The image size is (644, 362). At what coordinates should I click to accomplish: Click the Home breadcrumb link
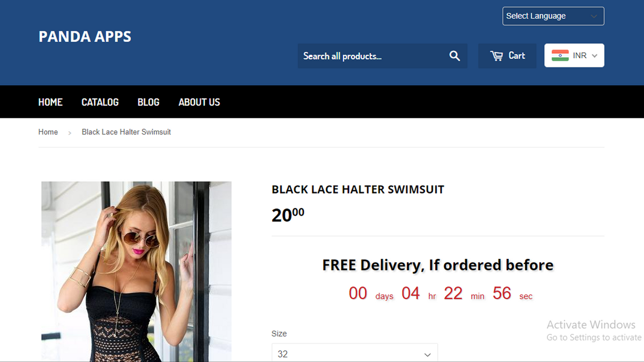click(x=48, y=132)
